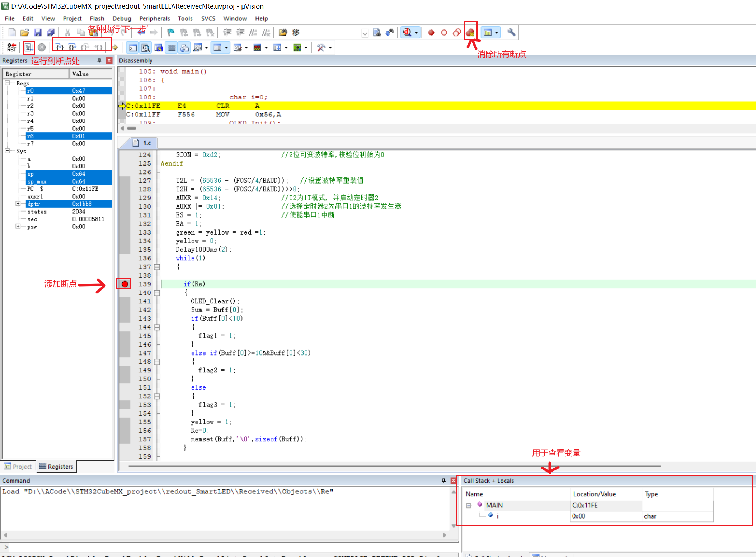Viewport: 756px width, 557px height.
Task: Click the Step Over icon
Action: coord(72,47)
